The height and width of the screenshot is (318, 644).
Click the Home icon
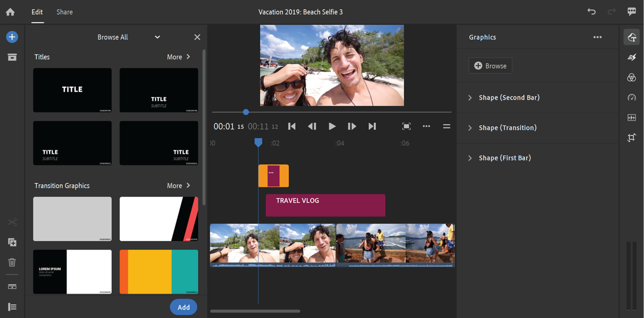(x=10, y=12)
